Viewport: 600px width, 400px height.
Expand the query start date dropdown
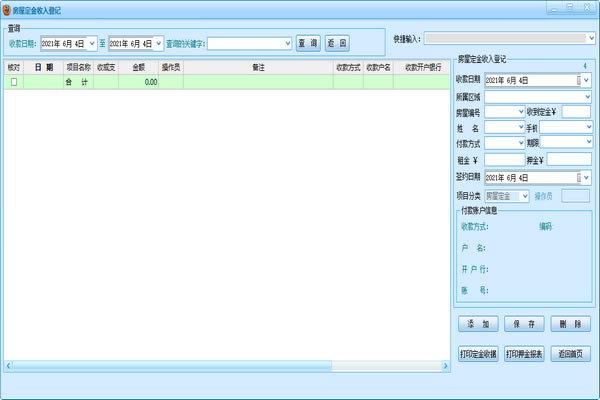pos(92,44)
